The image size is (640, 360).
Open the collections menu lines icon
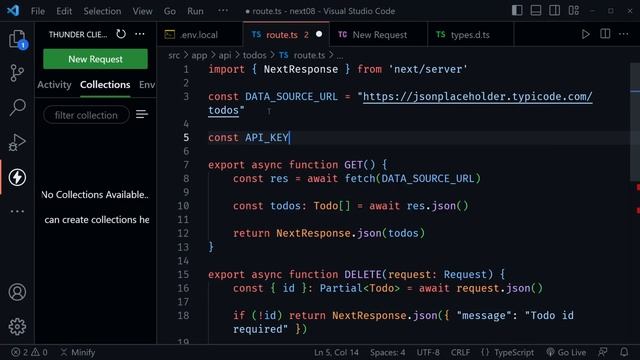tap(142, 115)
